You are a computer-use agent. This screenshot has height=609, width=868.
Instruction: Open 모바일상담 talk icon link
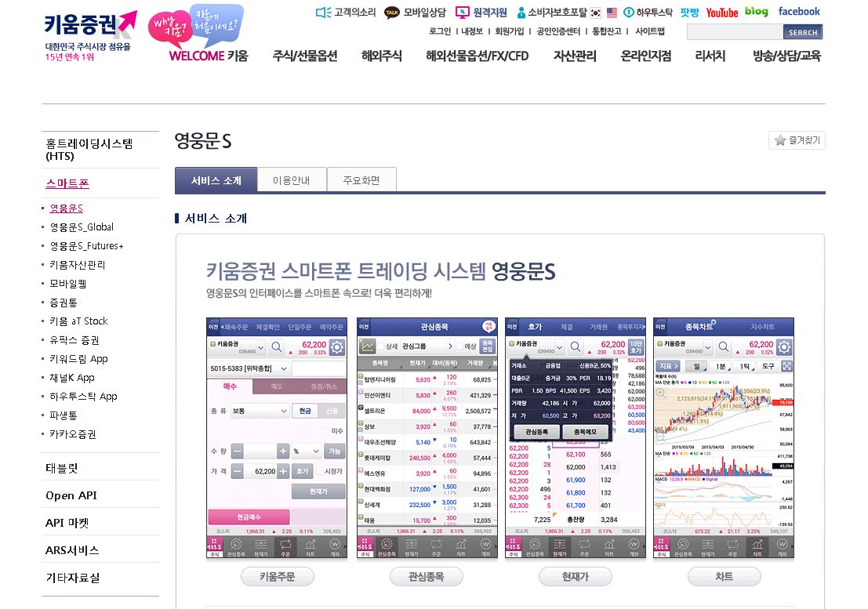[x=415, y=13]
